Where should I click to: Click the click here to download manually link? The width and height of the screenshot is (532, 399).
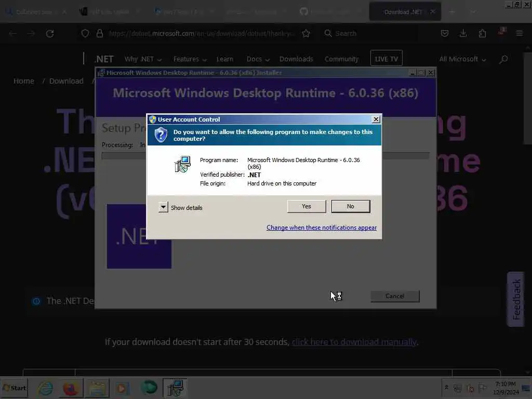point(354,342)
